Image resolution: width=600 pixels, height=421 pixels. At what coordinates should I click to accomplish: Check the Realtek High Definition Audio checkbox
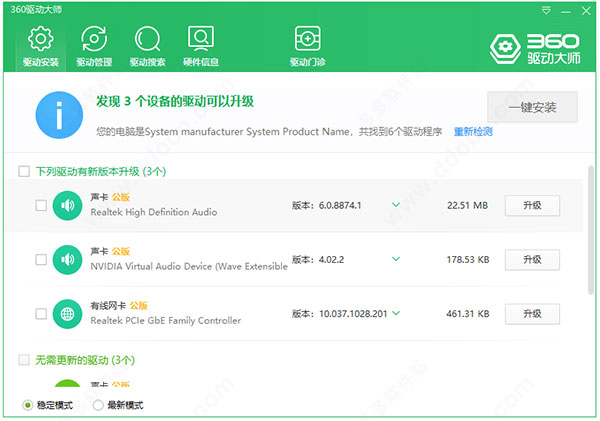[x=41, y=206]
